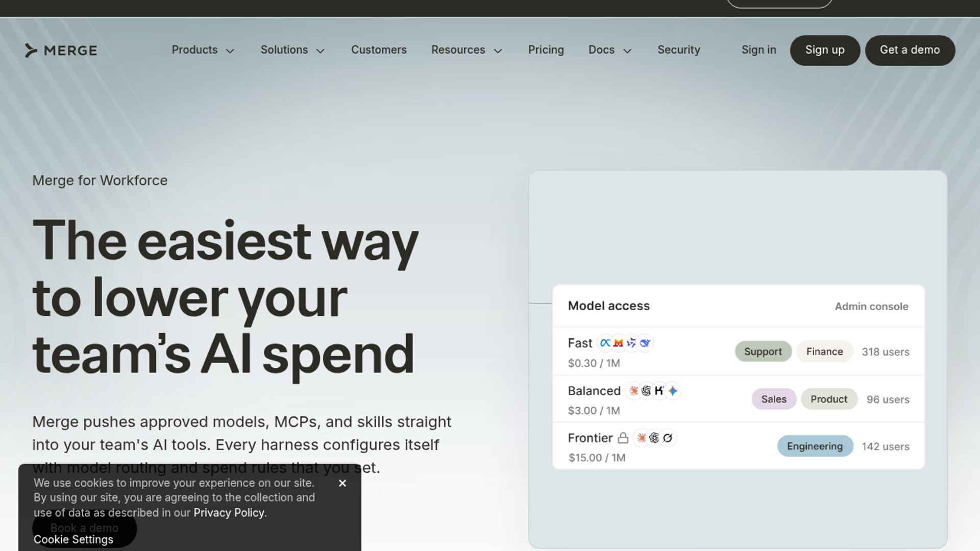Go to the Customers page

tap(379, 50)
